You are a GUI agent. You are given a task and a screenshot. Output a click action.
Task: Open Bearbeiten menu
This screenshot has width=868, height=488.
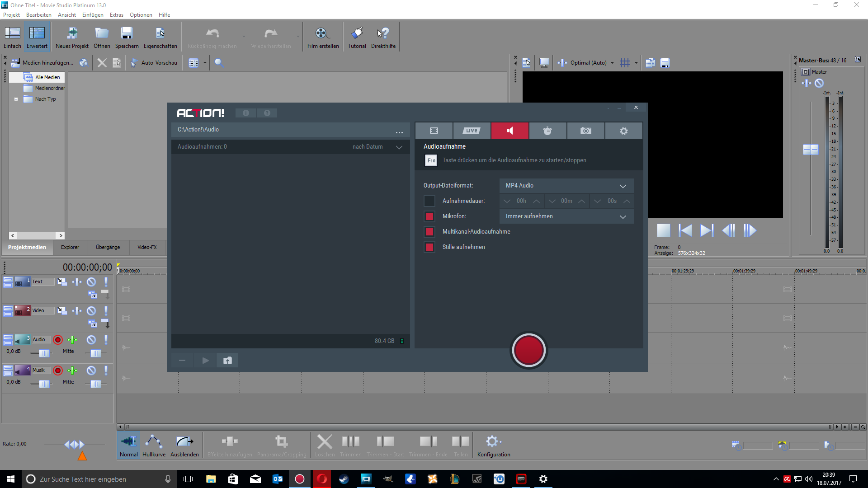tap(39, 15)
